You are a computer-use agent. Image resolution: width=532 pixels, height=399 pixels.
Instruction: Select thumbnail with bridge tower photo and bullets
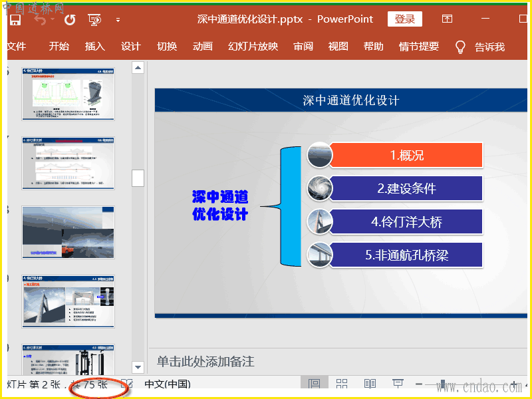point(68,302)
